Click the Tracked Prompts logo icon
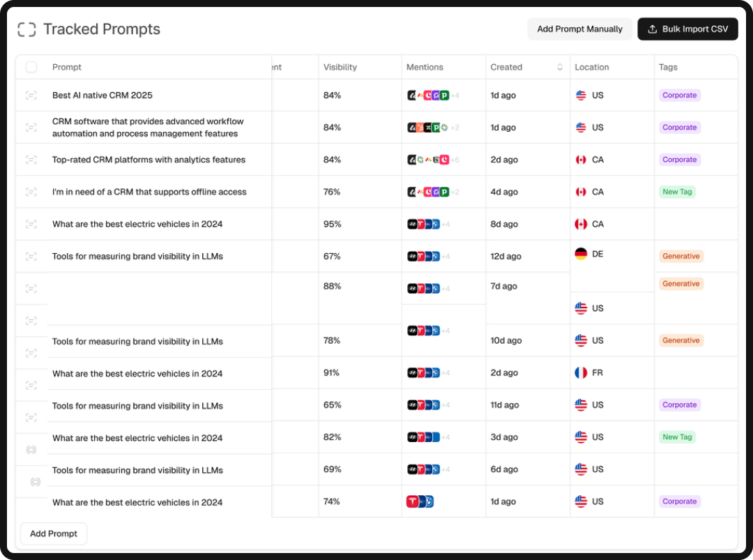The height and width of the screenshot is (560, 753). click(x=26, y=29)
